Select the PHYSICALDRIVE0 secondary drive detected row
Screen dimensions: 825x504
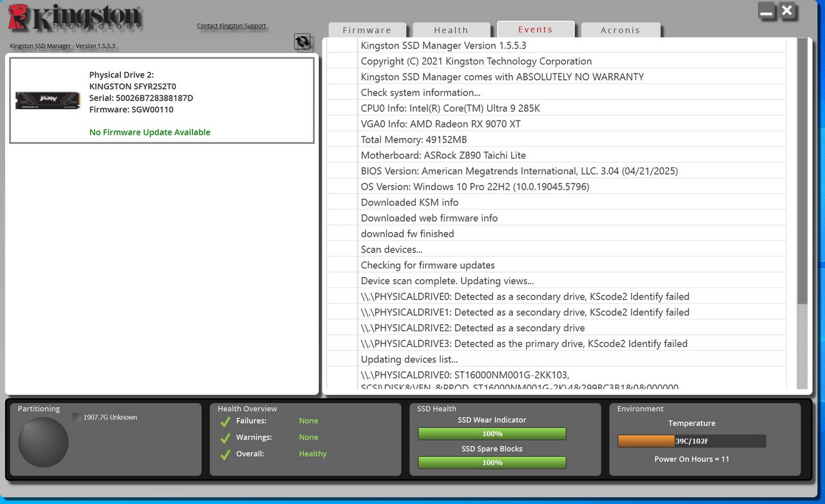pos(556,296)
